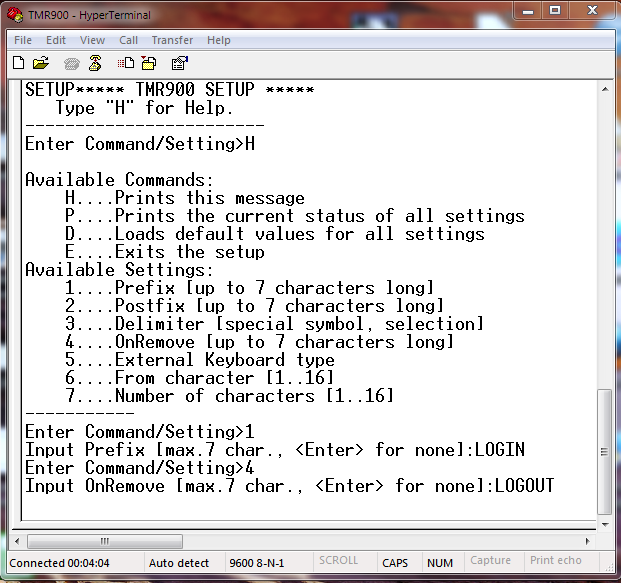Click the vertical scrollbar up arrow
The image size is (621, 583).
pyautogui.click(x=605, y=90)
